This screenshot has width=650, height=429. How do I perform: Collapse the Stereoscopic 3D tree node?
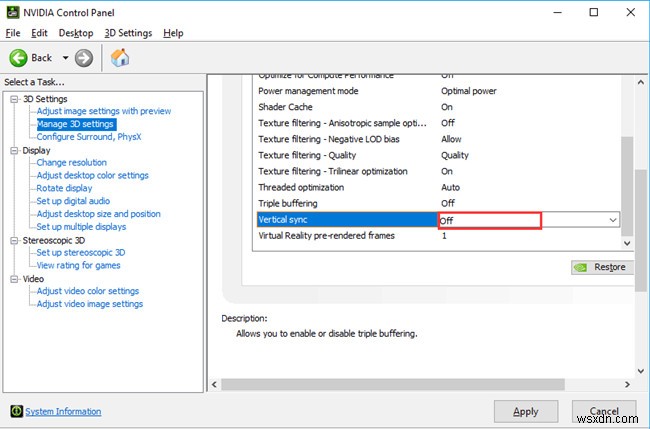click(x=15, y=240)
